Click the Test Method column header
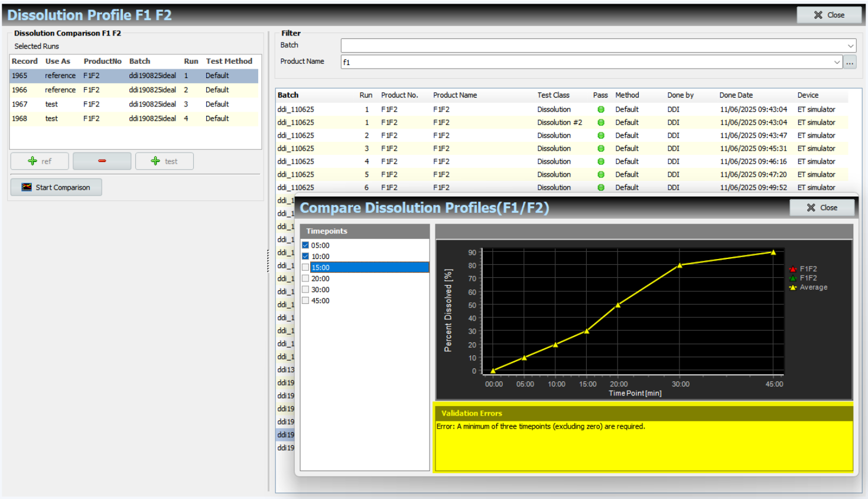 click(x=229, y=61)
